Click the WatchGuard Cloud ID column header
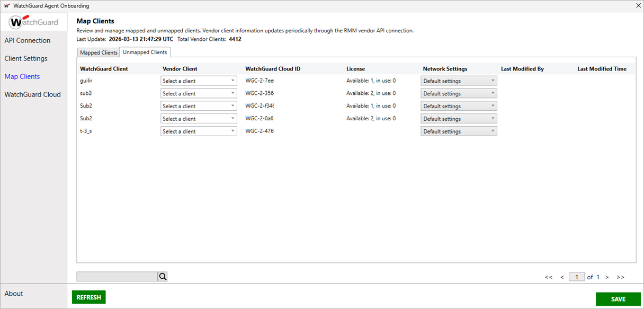The width and height of the screenshot is (644, 309). 273,69
